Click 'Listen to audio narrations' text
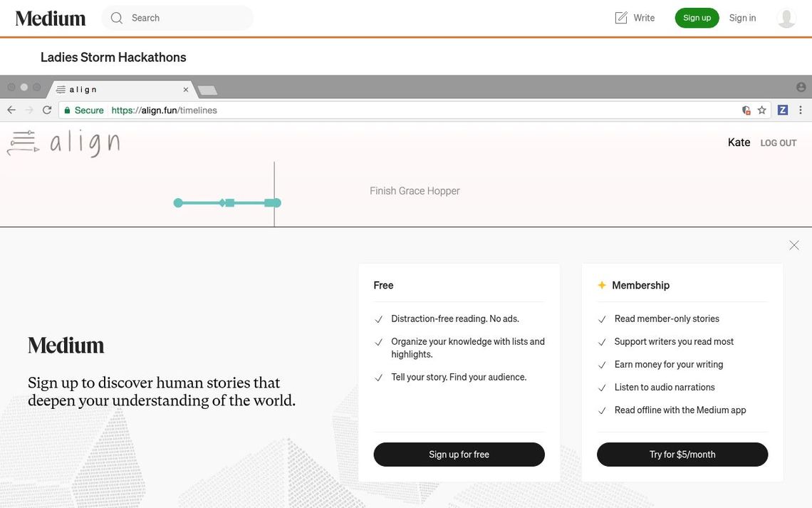The image size is (812, 508). click(x=665, y=388)
